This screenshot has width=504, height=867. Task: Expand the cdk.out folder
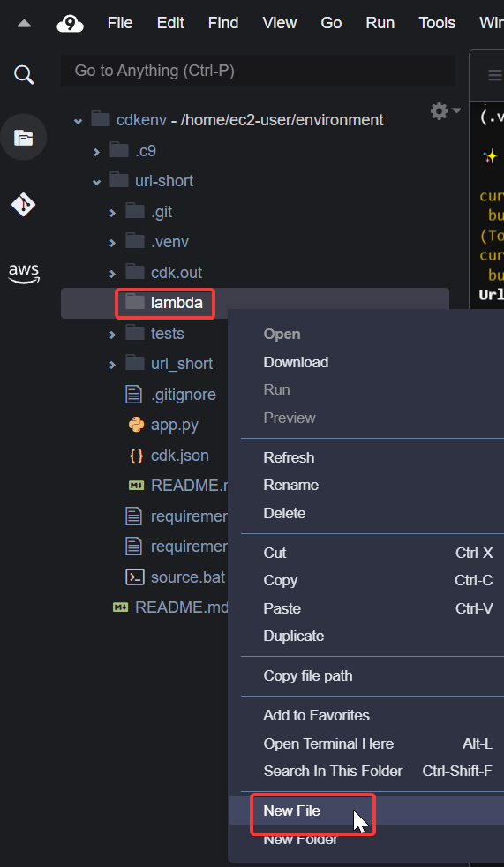tap(112, 273)
